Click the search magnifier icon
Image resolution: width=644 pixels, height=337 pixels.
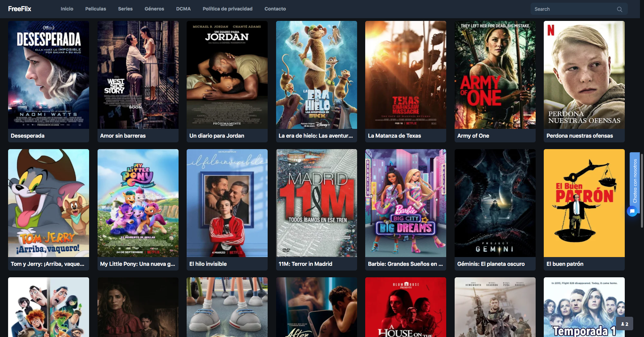pos(619,9)
